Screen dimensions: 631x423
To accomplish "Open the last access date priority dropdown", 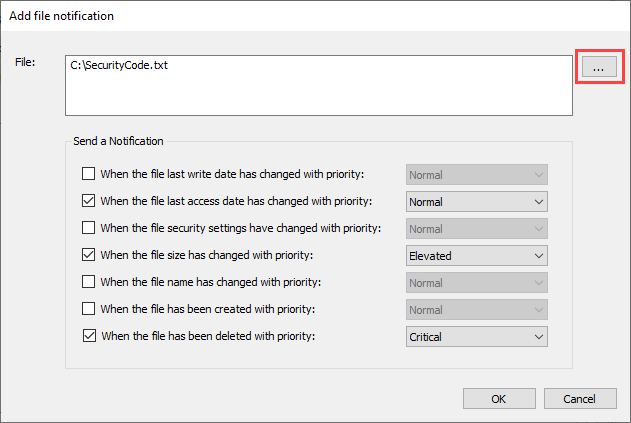I will (476, 202).
